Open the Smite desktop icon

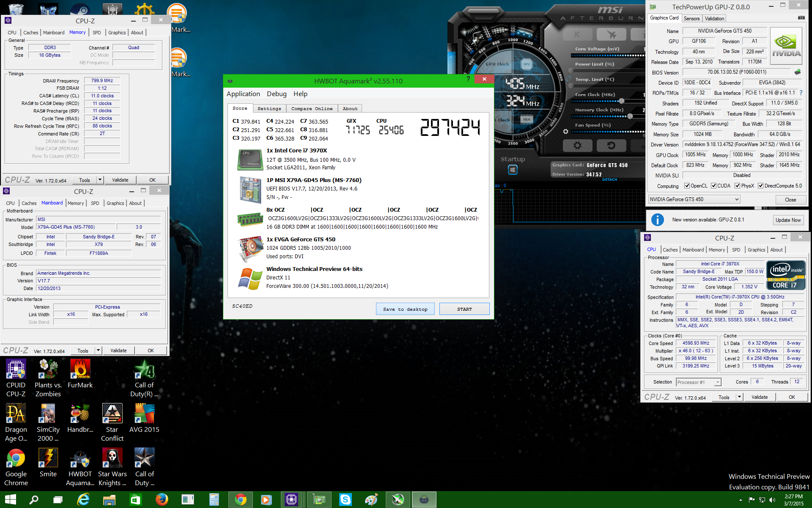click(x=48, y=463)
